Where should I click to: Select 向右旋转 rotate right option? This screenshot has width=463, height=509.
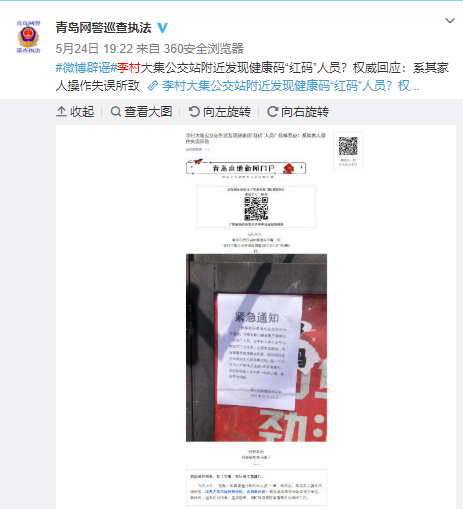coord(305,112)
